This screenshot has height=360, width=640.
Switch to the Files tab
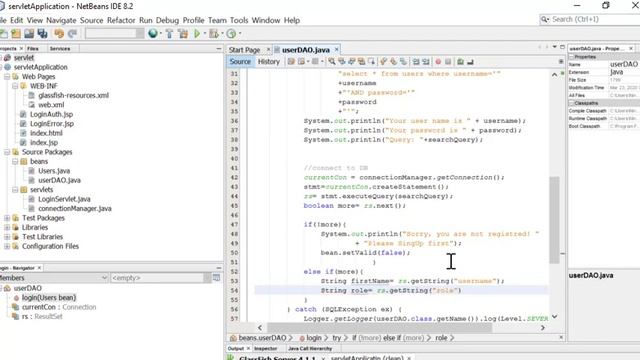(33, 49)
